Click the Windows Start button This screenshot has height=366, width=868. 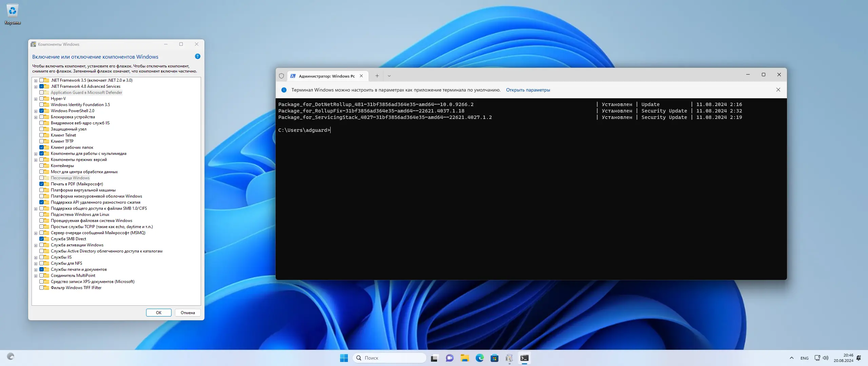[x=344, y=358]
